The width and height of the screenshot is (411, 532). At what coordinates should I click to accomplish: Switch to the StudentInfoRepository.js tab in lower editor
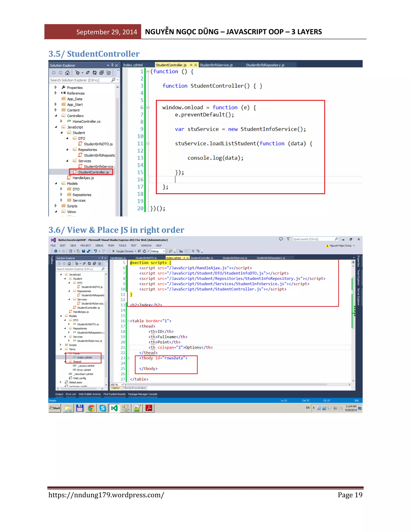[271, 258]
